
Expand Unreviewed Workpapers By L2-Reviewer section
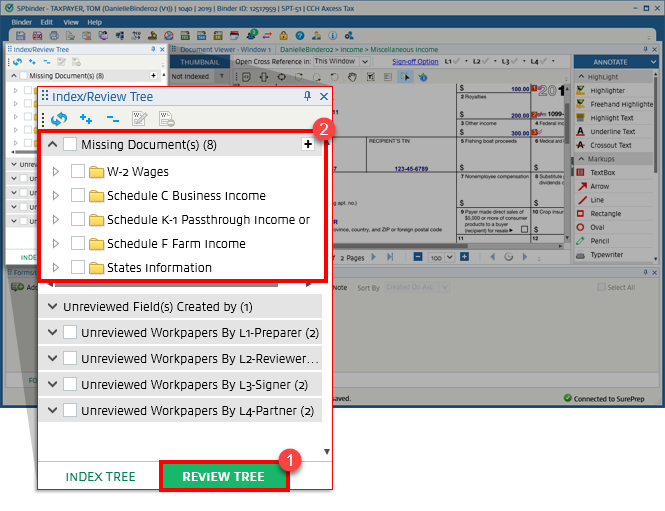tap(53, 358)
